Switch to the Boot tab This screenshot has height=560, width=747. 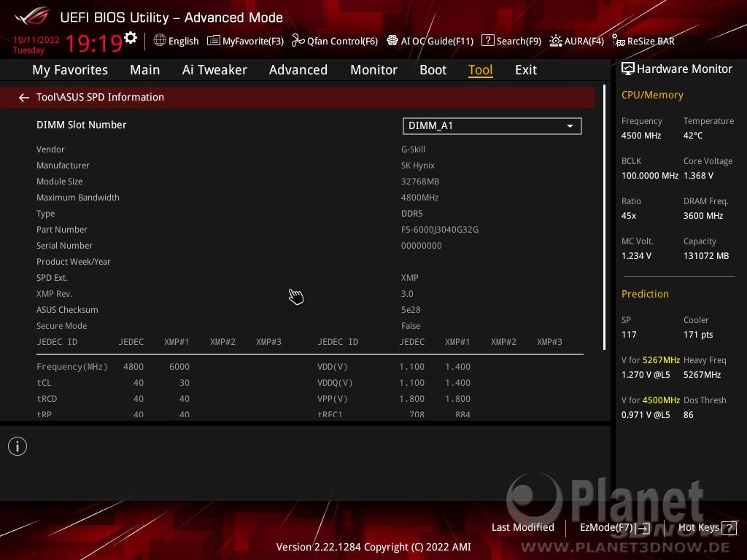[433, 70]
